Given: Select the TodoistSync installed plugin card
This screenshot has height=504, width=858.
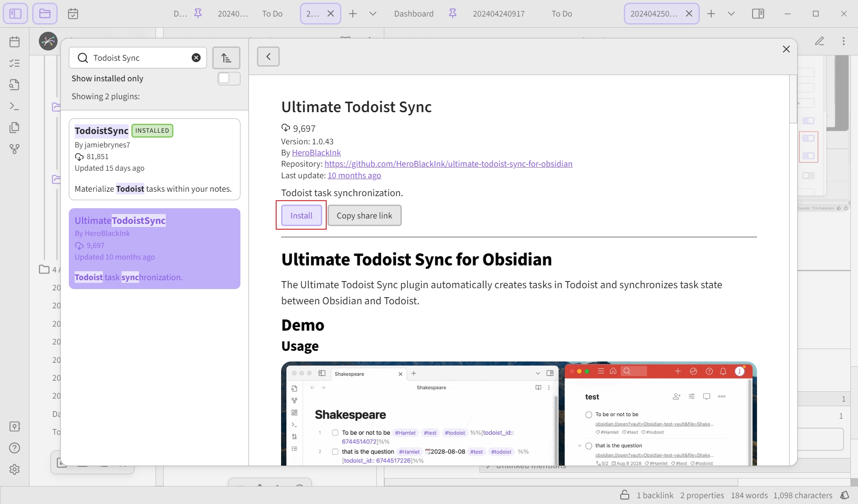Looking at the screenshot, I should point(155,159).
